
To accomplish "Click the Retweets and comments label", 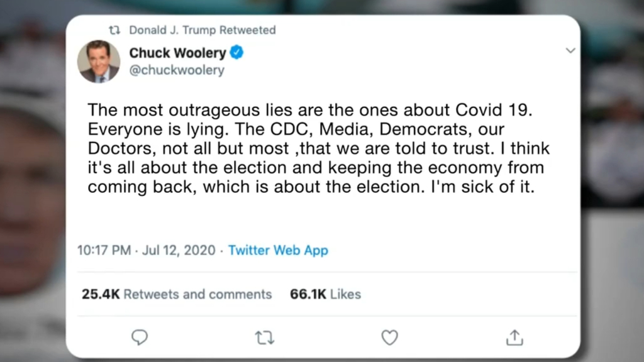I will [197, 294].
